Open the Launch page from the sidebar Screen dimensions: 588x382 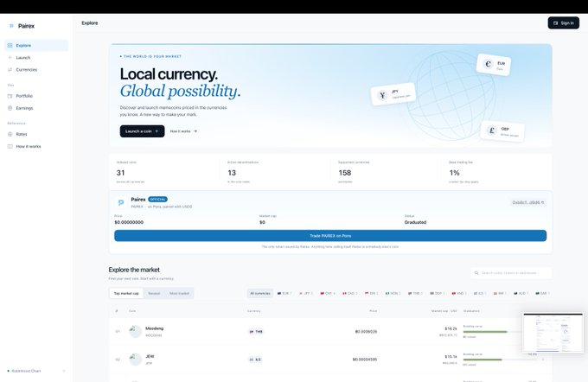tap(36, 58)
